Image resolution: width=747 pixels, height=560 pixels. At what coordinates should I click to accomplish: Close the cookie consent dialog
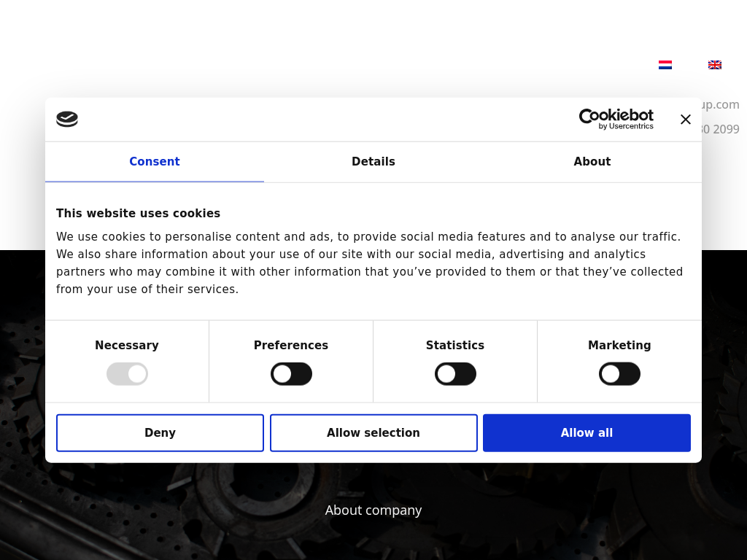[x=685, y=120]
